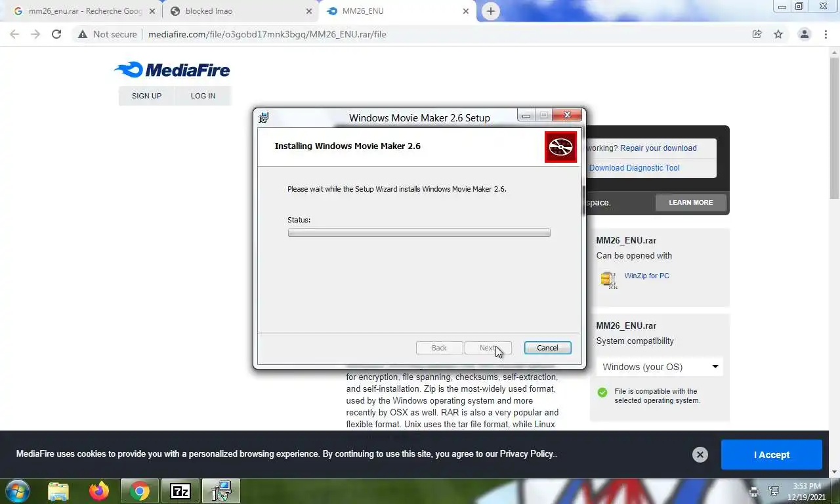Click the network tray icon
The image size is (840, 504).
pos(774,492)
